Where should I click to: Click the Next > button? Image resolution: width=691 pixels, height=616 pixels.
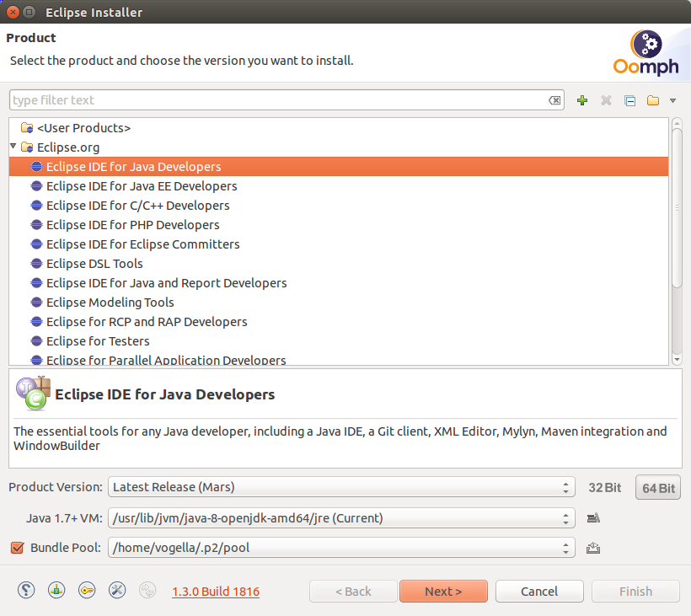pyautogui.click(x=443, y=592)
